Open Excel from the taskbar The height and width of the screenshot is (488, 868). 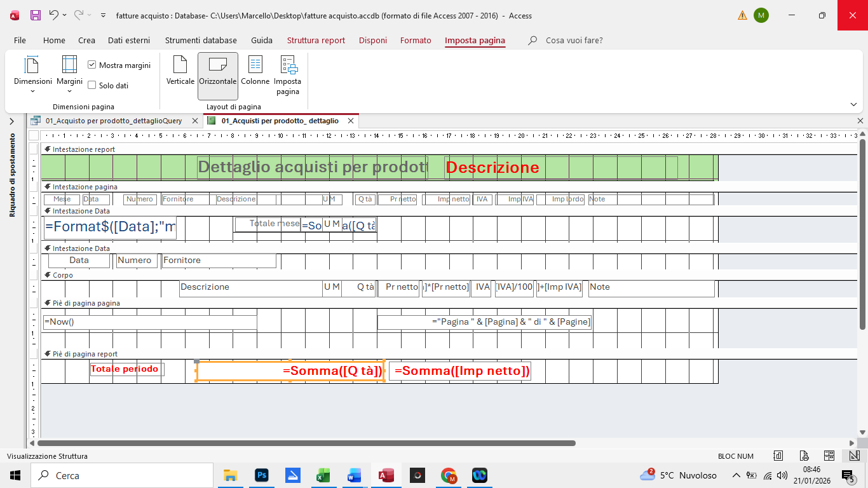pos(323,475)
